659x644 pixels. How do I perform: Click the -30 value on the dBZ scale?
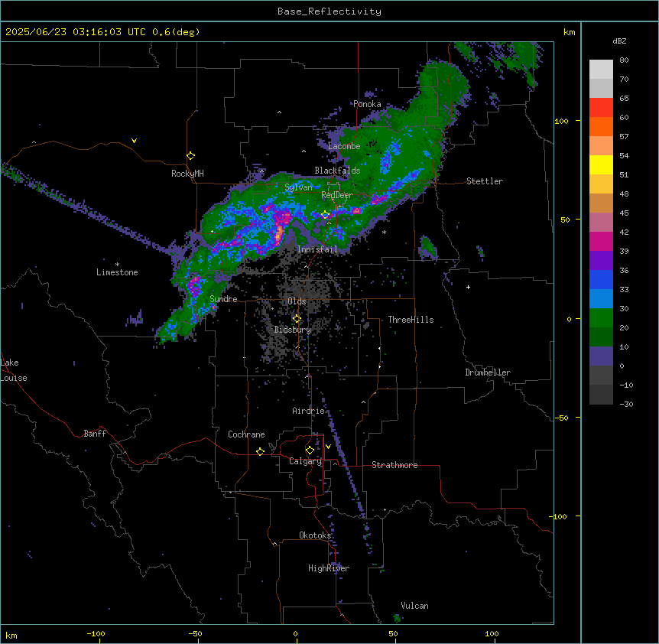click(x=626, y=404)
